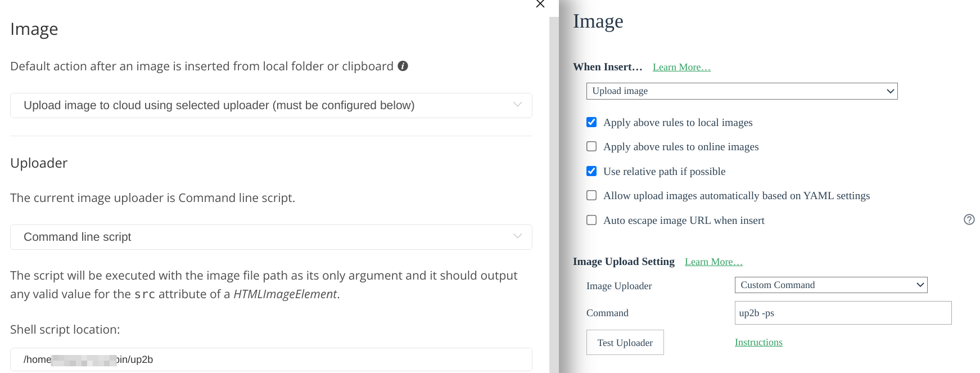Open Learn More beside Image Upload Setting
The width and height of the screenshot is (980, 373).
[713, 261]
